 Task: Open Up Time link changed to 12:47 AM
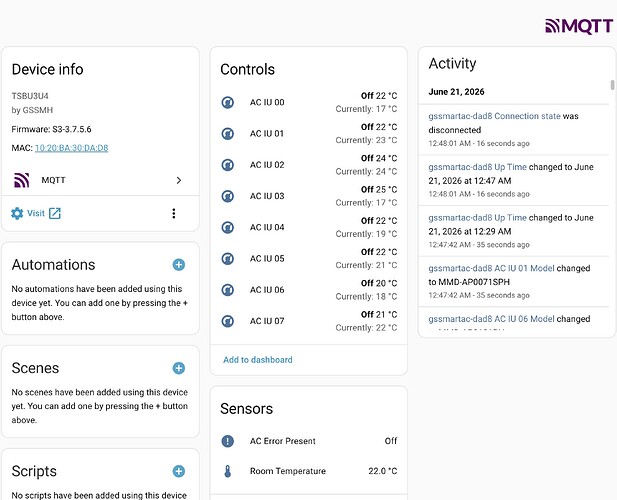pyautogui.click(x=477, y=167)
